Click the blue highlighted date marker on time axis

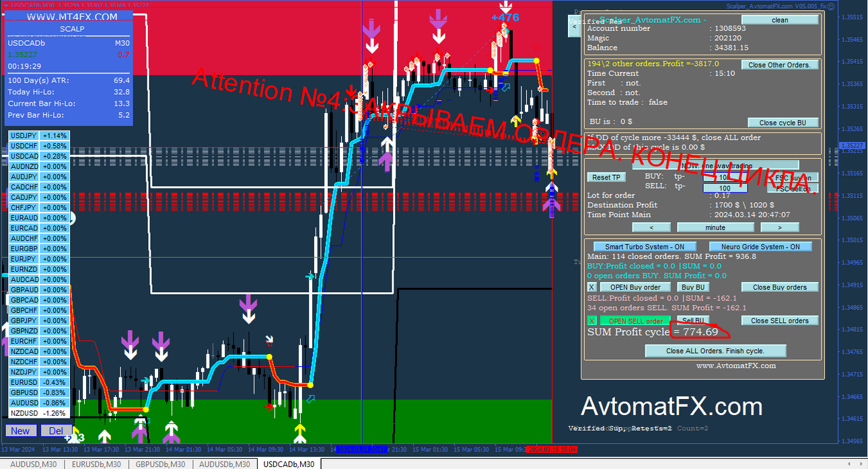361,449
